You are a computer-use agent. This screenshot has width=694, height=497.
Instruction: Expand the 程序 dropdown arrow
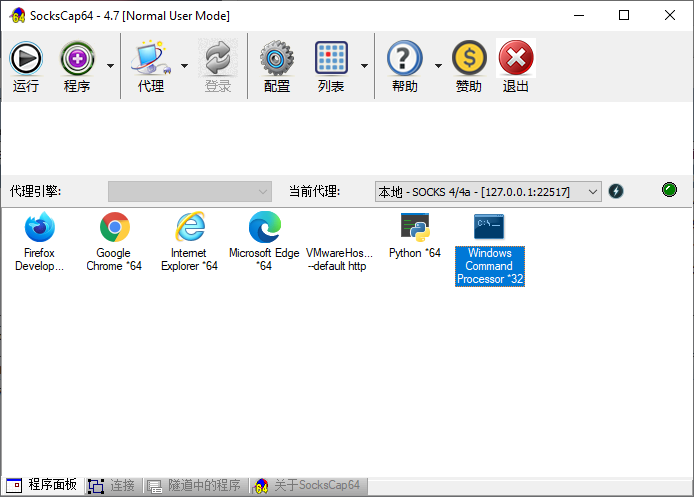[x=110, y=66]
